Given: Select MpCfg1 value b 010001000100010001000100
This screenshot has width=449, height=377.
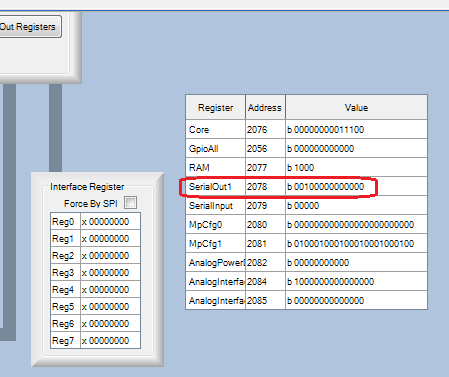Looking at the screenshot, I should pyautogui.click(x=356, y=243).
